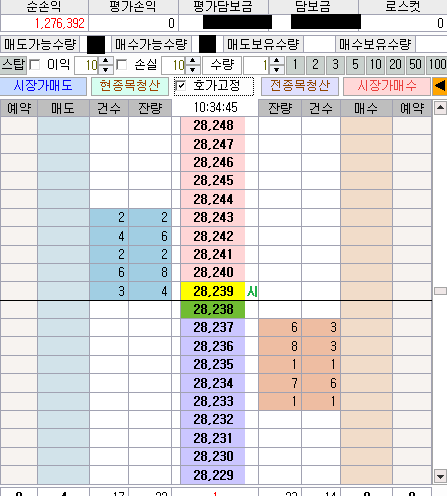Increase the 이익 tick value with the up arrow
The image size is (447, 496).
pos(106,61)
